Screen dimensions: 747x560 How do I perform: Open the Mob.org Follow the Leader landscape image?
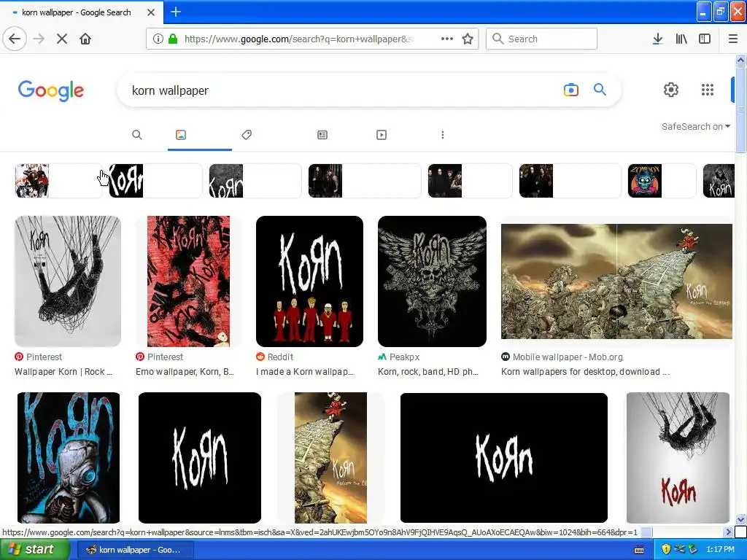tap(616, 281)
